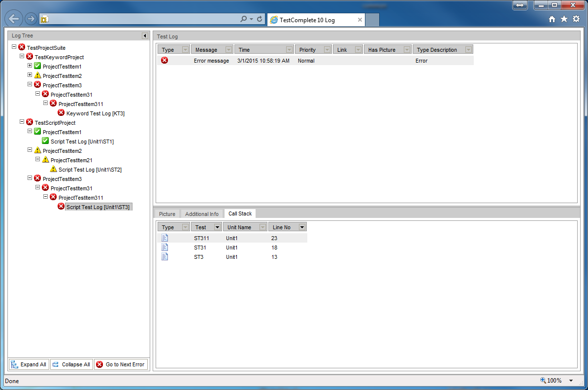588x390 pixels.
Task: Open Favorites with the star icon
Action: (x=564, y=19)
